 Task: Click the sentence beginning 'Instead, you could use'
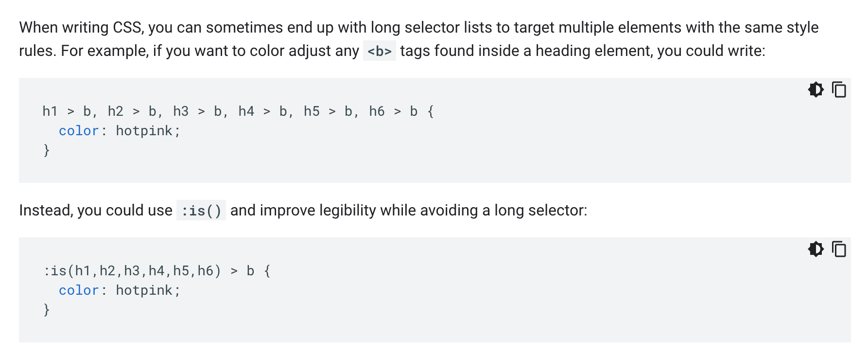coord(303,211)
